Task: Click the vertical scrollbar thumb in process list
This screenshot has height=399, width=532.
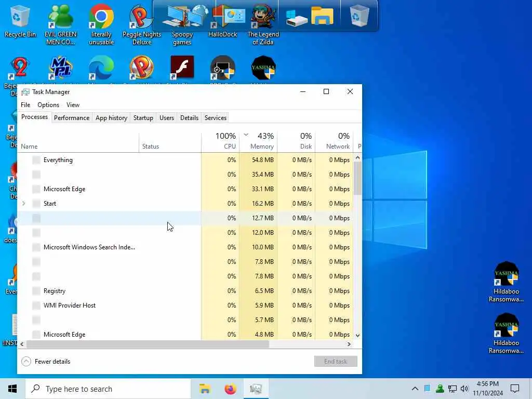Action: click(x=357, y=178)
